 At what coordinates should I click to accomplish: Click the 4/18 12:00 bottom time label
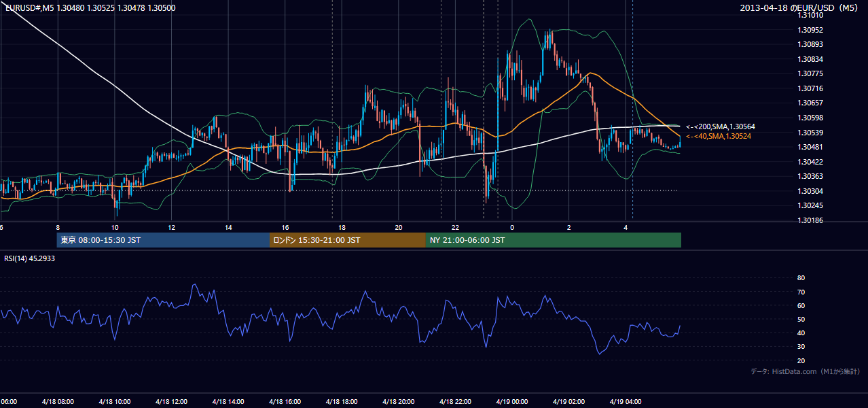171,402
